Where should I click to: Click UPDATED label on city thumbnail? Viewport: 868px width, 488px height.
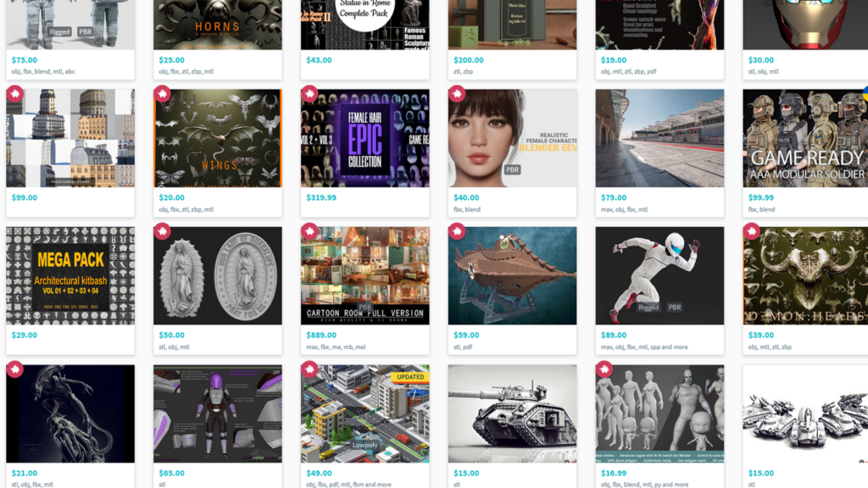410,376
